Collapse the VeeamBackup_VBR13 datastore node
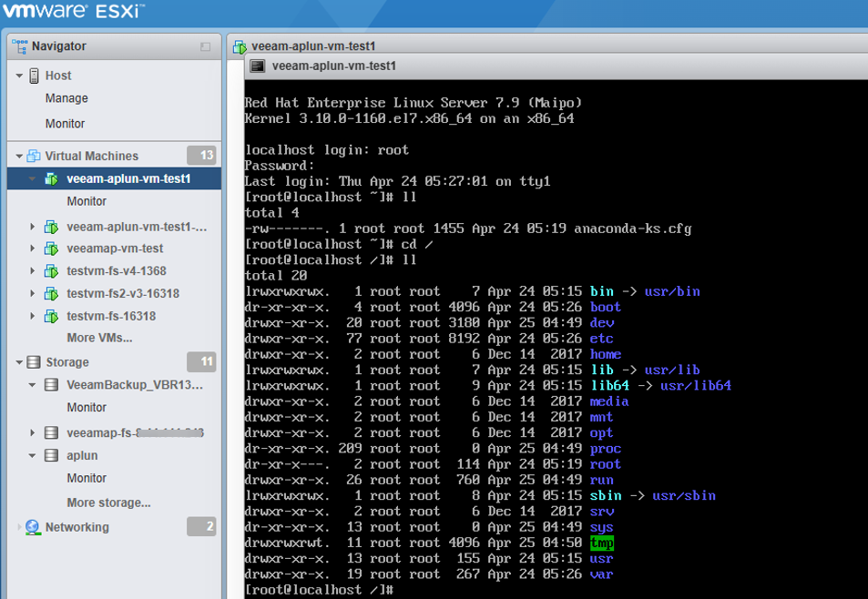Screen dimensions: 868x599 tap(32, 385)
